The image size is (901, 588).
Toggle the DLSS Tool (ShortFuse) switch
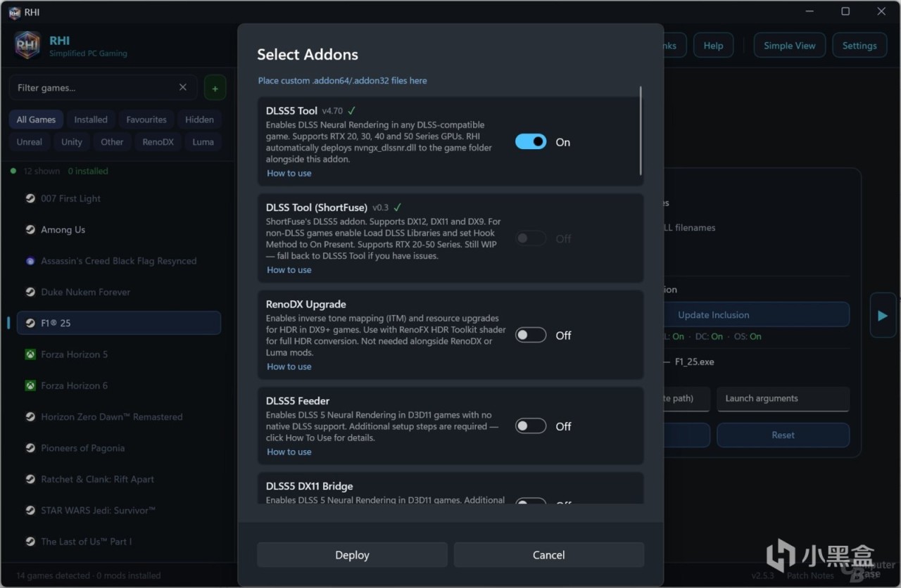click(531, 239)
